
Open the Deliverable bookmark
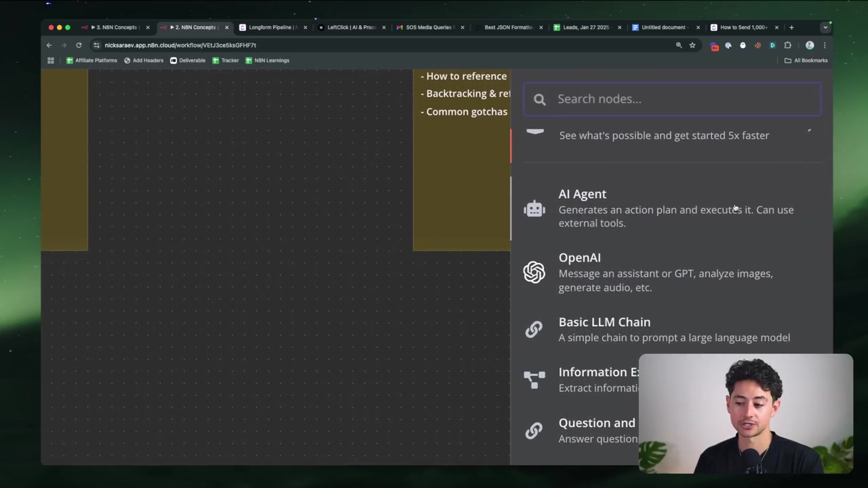coord(188,60)
